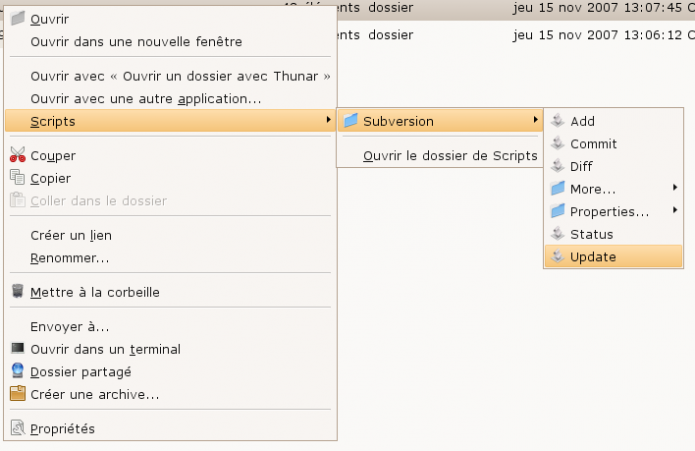The width and height of the screenshot is (695, 451).
Task: Click the script icon next to Commit
Action: click(558, 144)
